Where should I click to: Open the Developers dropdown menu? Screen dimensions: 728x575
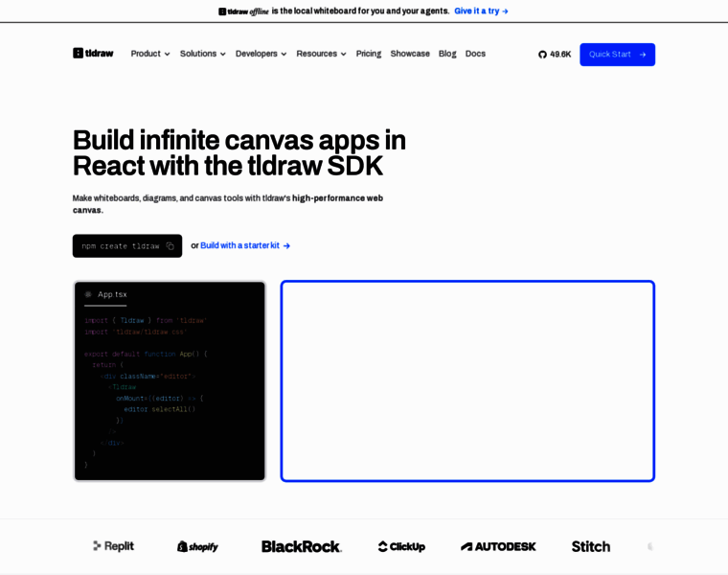click(x=261, y=54)
